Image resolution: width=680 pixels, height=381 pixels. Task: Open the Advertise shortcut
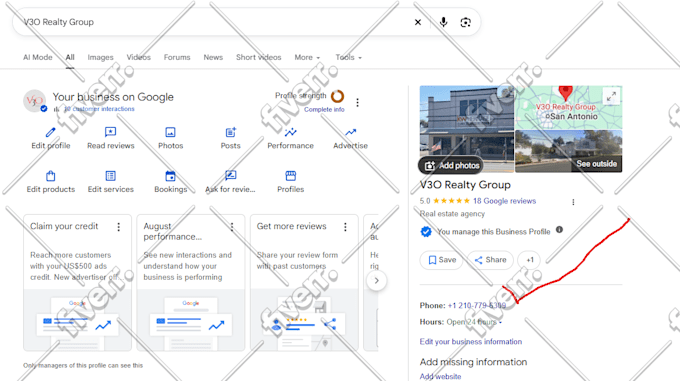350,138
